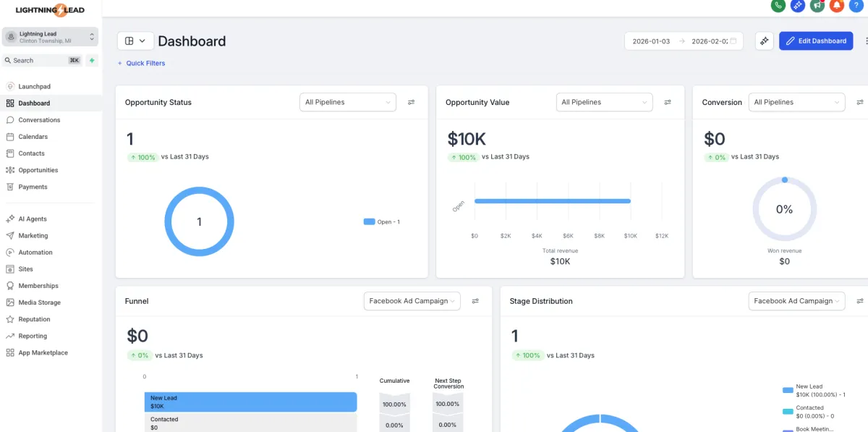Click the Calendars sidebar icon
Image resolution: width=868 pixels, height=432 pixels.
point(10,137)
